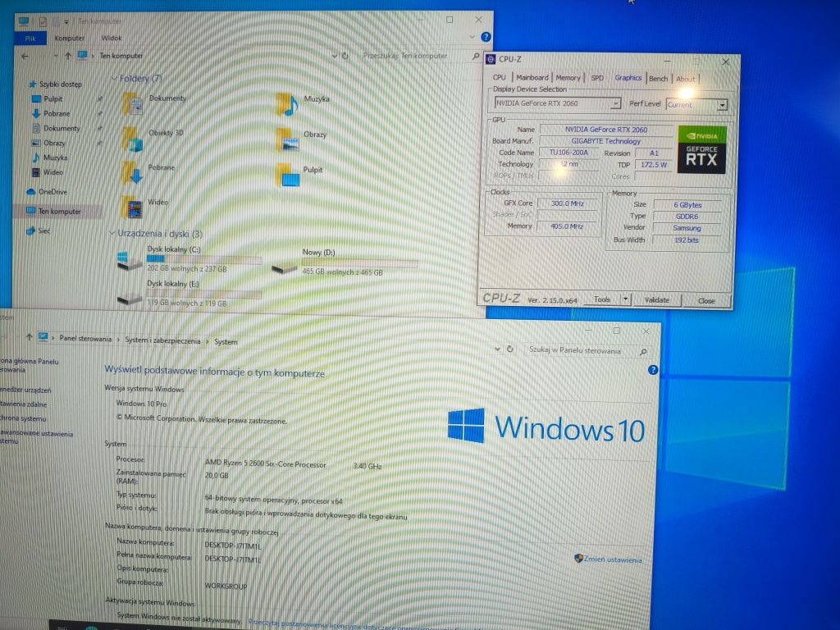Open the Wideo folder icon in Foldery

point(132,207)
